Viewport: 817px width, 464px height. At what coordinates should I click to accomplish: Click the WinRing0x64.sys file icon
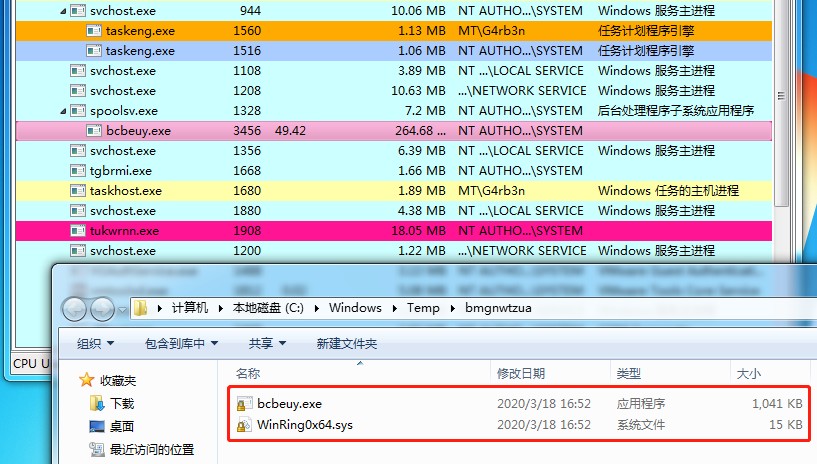tap(244, 424)
